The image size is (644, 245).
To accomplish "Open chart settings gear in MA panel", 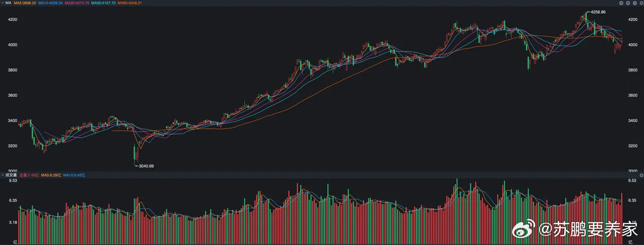I will pyautogui.click(x=641, y=3).
